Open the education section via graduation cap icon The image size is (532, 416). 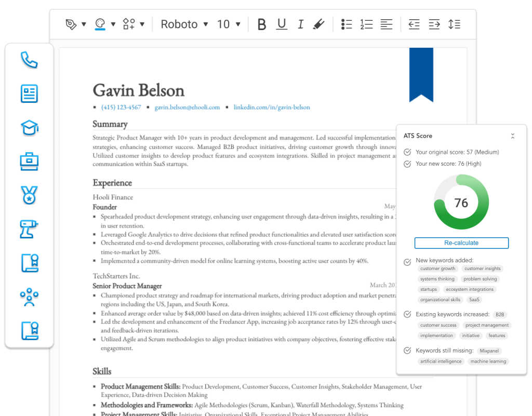(x=29, y=128)
